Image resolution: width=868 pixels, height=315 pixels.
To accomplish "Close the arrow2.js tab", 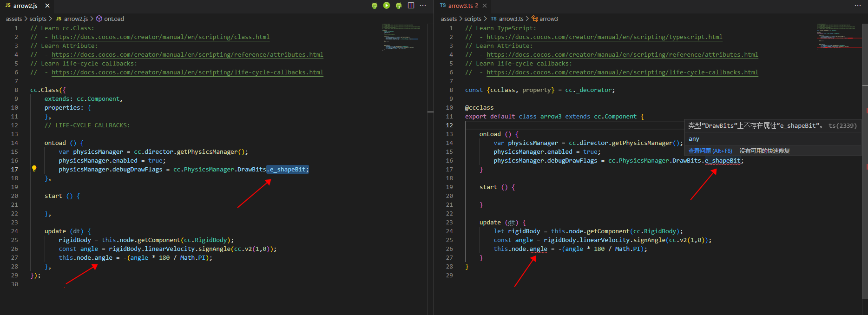I will [47, 6].
